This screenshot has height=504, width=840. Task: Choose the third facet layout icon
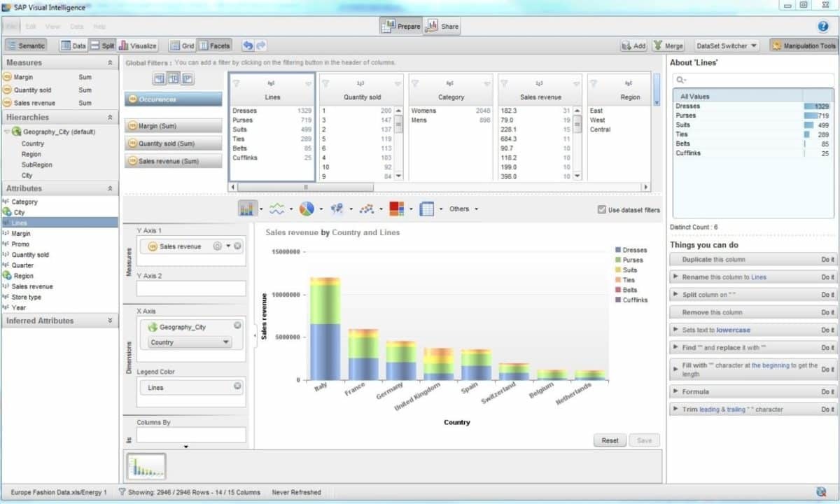click(x=187, y=78)
